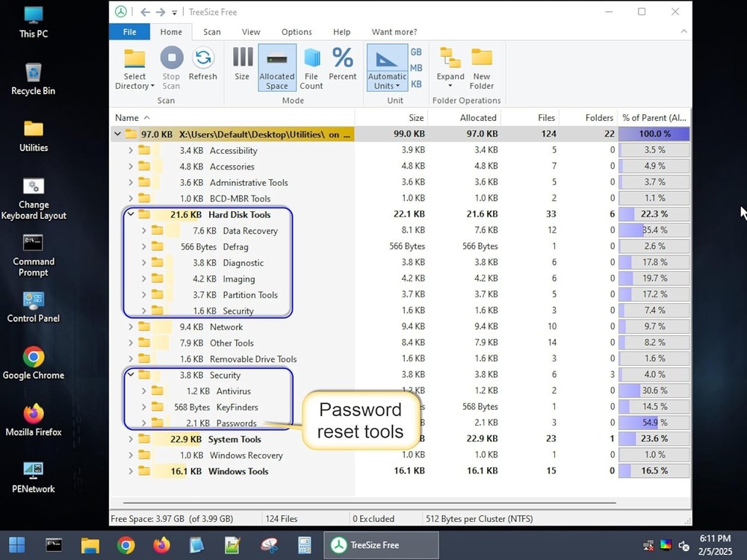Collapse the Hard Disk Tools folder
Viewport: 747px width, 560px height.
(131, 214)
